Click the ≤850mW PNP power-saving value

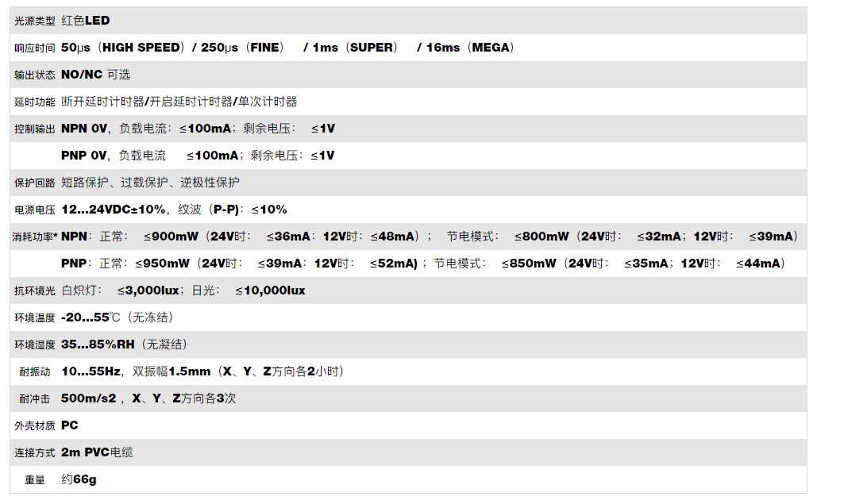[x=529, y=263]
